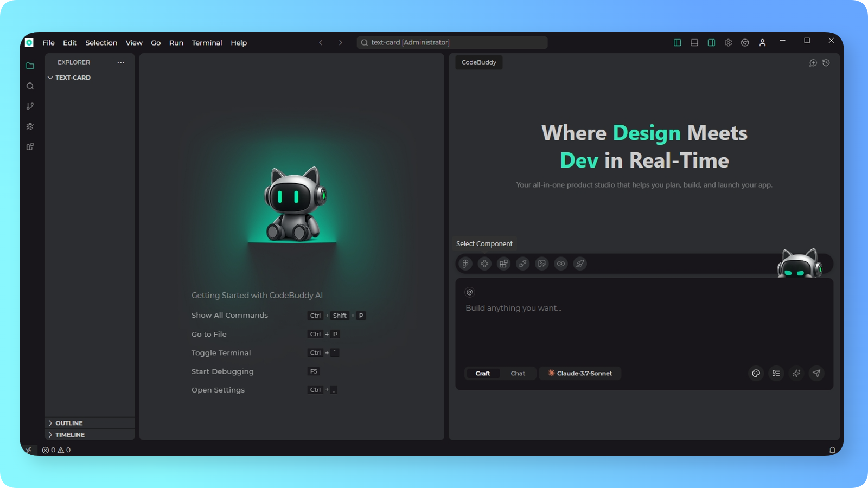Switch to Craft mode
The height and width of the screenshot is (488, 868).
483,373
